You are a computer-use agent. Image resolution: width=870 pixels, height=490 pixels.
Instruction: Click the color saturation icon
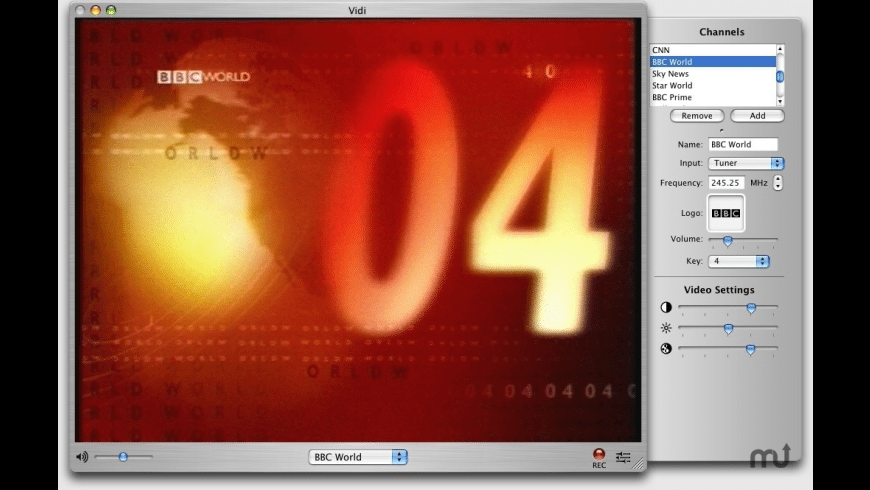[666, 348]
